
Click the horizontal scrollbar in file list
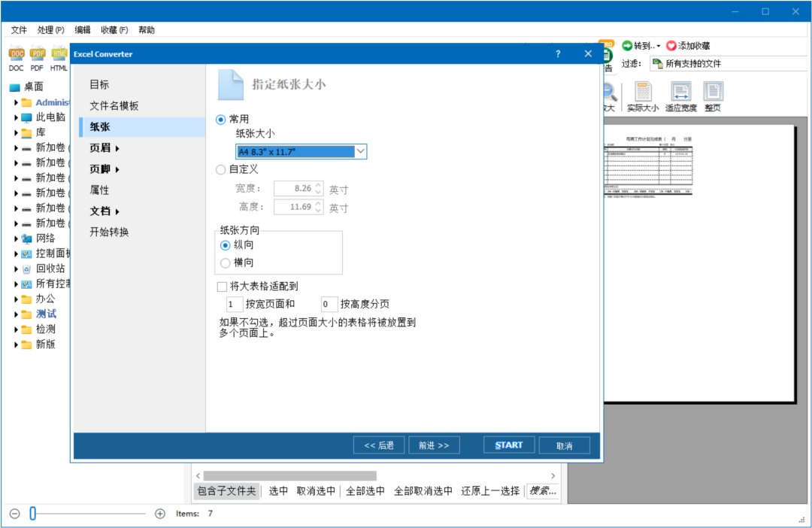290,475
